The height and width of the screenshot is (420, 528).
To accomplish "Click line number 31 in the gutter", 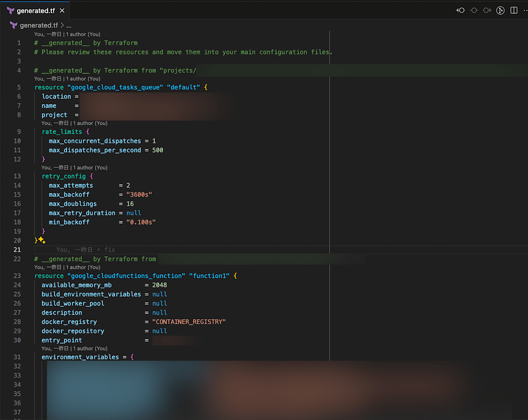I will (x=17, y=357).
